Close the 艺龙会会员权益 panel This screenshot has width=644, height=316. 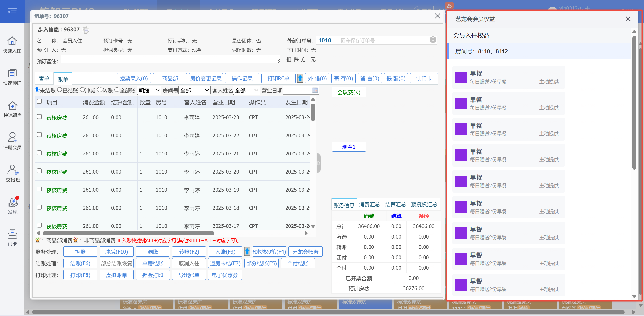click(x=628, y=19)
